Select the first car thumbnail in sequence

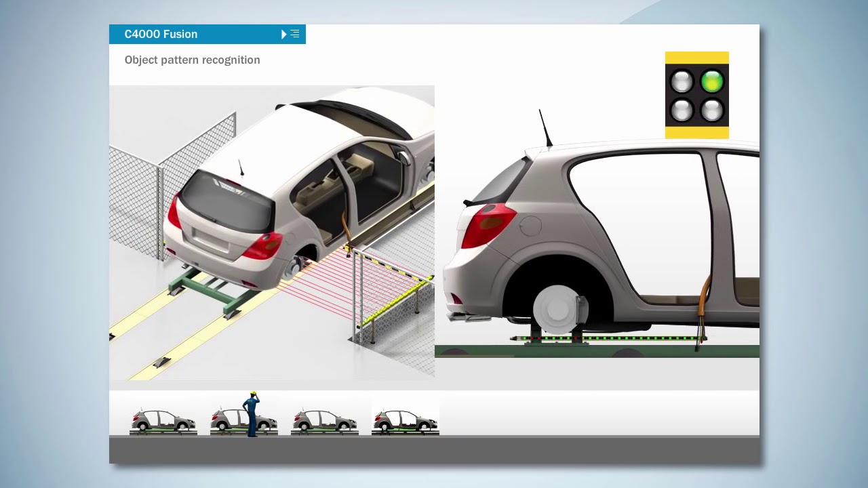163,421
